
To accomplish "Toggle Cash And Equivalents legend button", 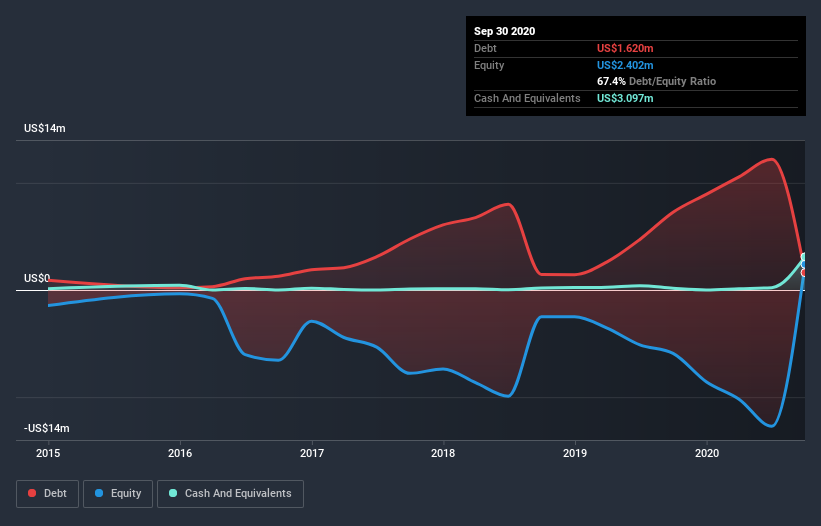I will coord(230,494).
